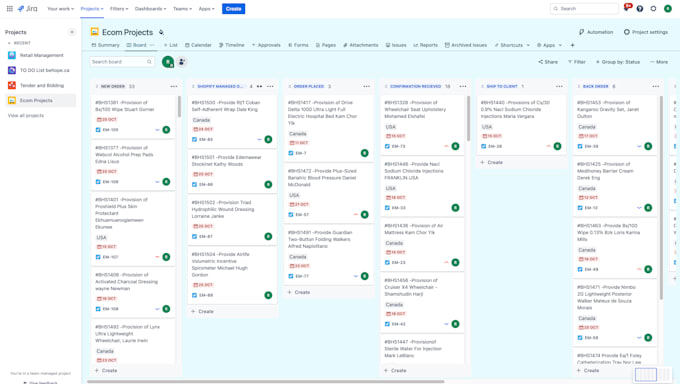Open the Filters dropdown
The width and height of the screenshot is (680, 384).
119,9
